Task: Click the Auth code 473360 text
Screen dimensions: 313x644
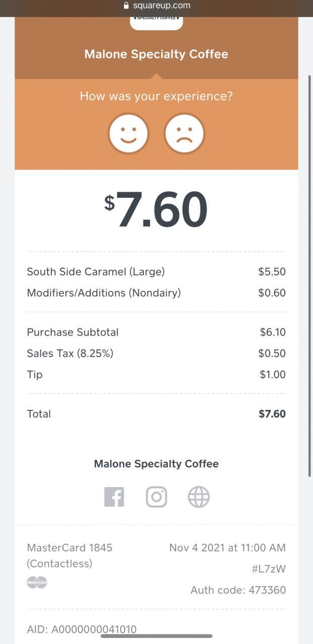Action: coord(238,590)
